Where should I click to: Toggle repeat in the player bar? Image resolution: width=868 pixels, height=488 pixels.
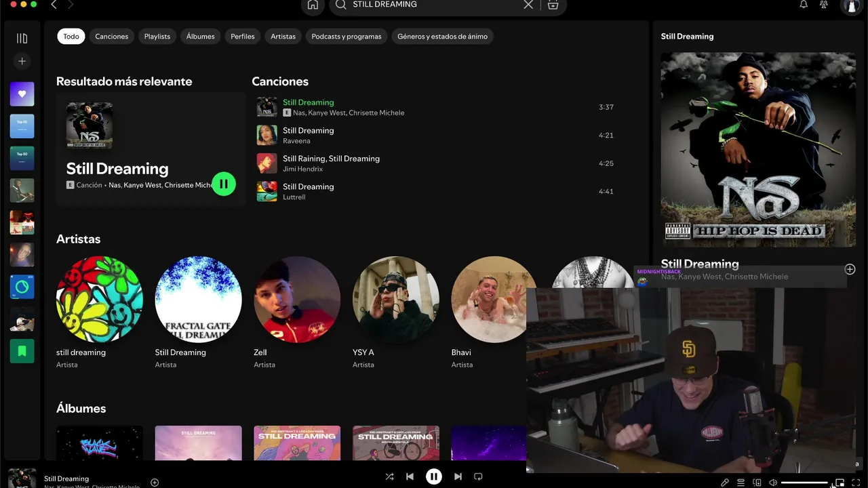478,476
